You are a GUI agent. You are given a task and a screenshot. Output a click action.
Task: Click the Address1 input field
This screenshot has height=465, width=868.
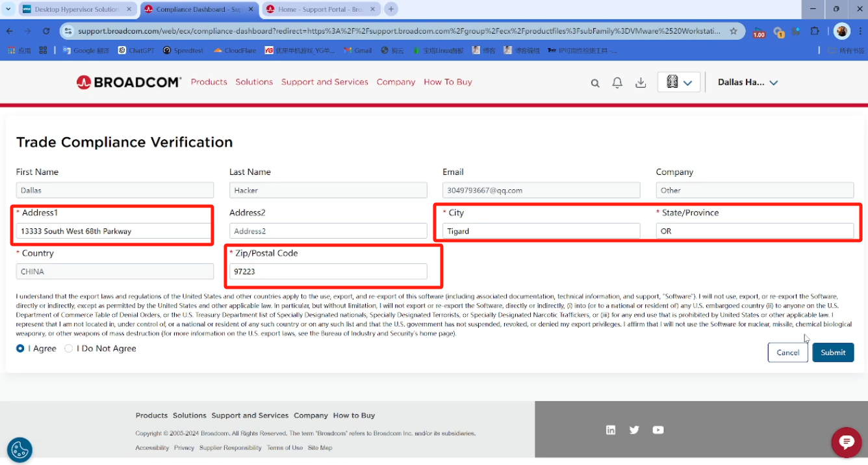point(115,231)
